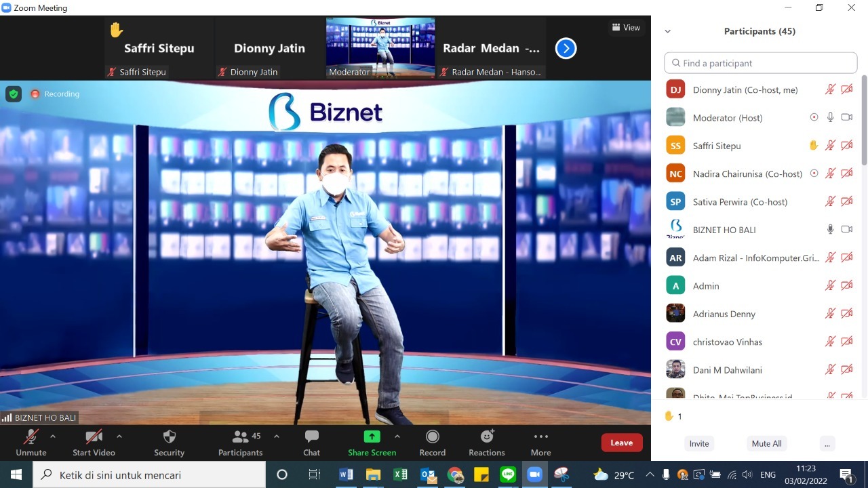868x488 pixels.
Task: Start recording with the Record button
Action: (x=433, y=443)
